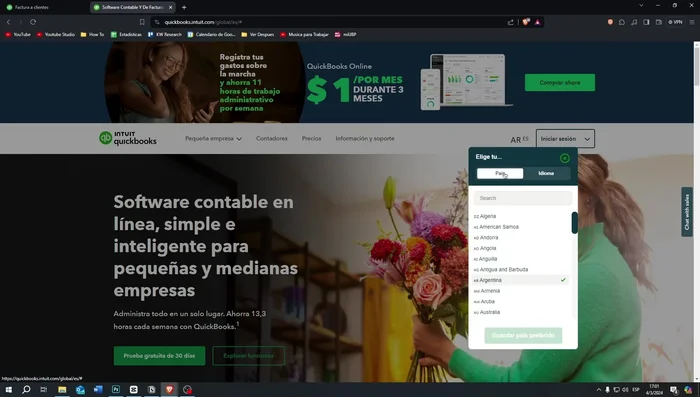Open the Ver Despues bookmarks folder

click(258, 34)
